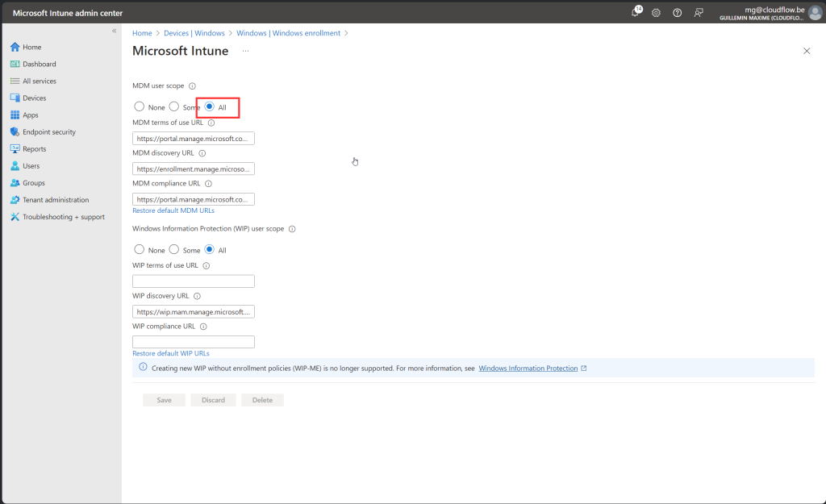Image resolution: width=826 pixels, height=504 pixels.
Task: Click the Dashboard icon in sidebar
Action: click(15, 64)
